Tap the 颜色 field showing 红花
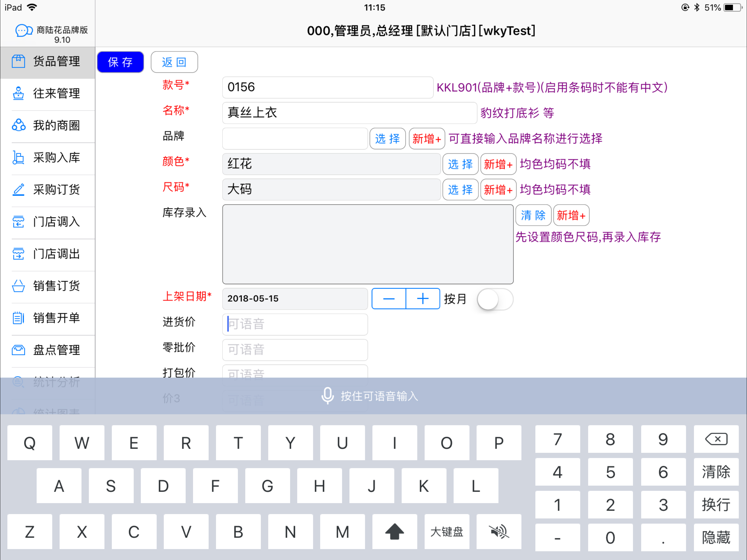 click(x=331, y=164)
